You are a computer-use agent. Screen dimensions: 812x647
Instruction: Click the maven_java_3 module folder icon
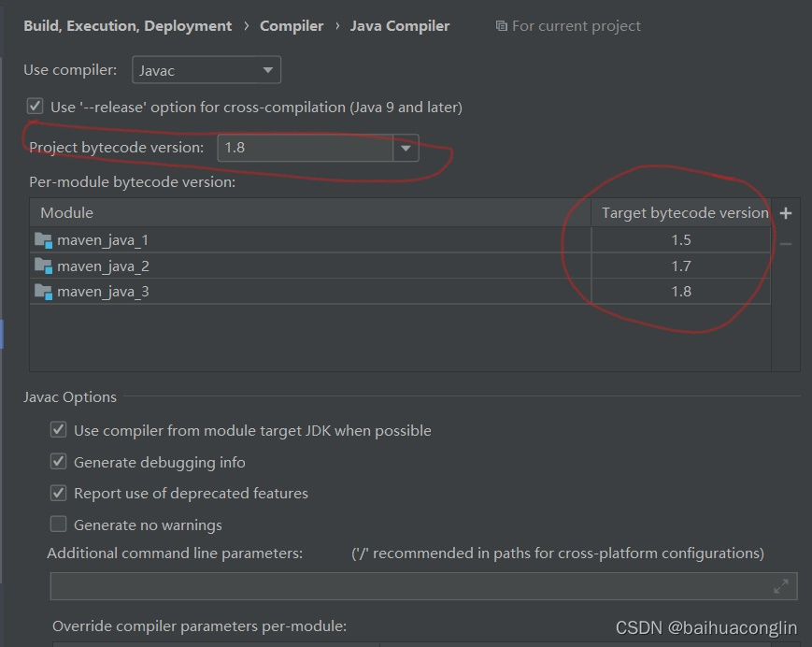click(43, 292)
